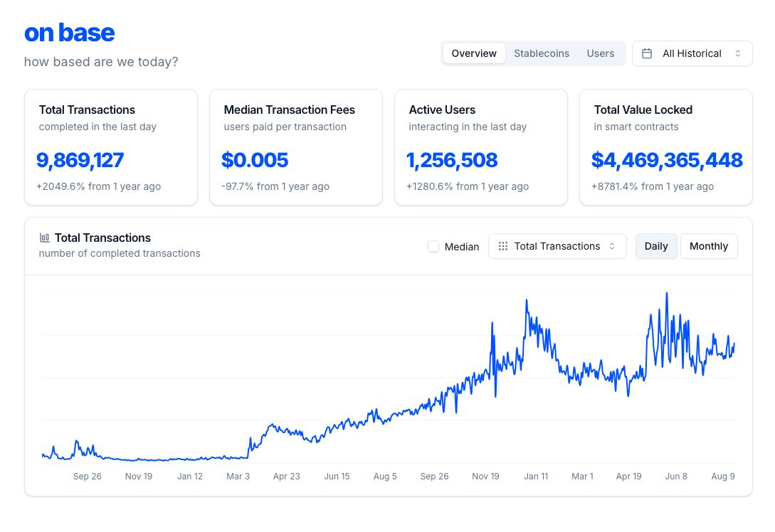Click the up-down chevron in Total Transactions selector
Image resolution: width=775 pixels, height=532 pixels.
(612, 246)
